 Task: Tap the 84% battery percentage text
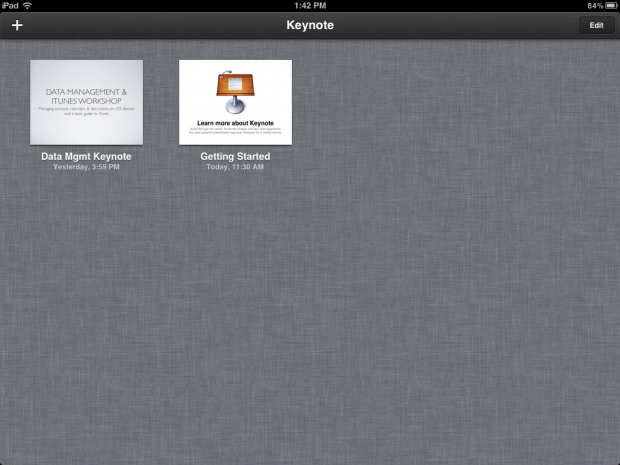593,5
